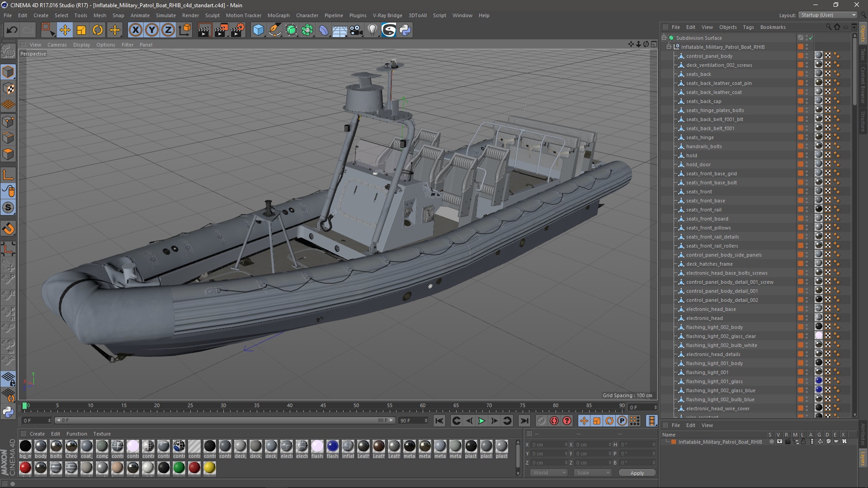Image resolution: width=868 pixels, height=488 pixels.
Task: Open the Light object icon
Action: [x=372, y=30]
